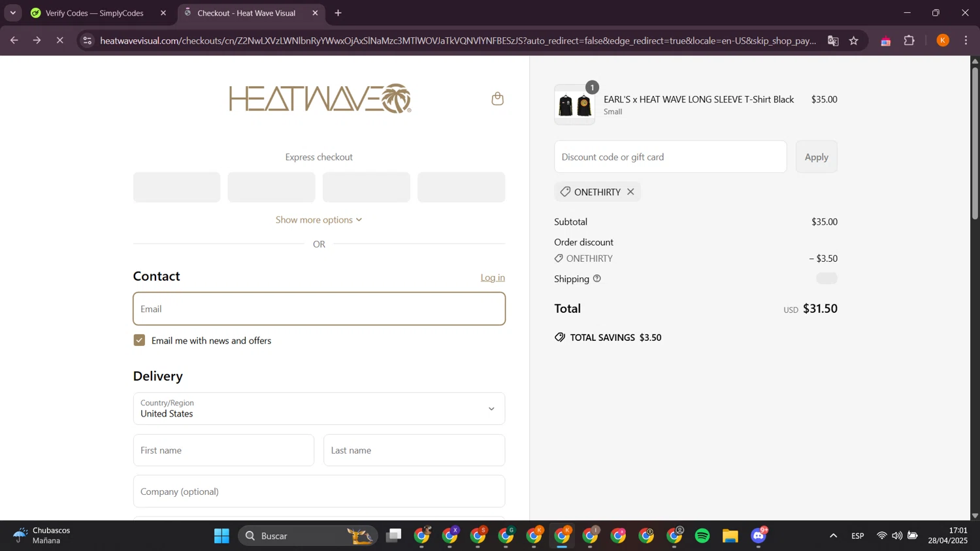The height and width of the screenshot is (551, 980).
Task: Open the battery status tray icon
Action: (913, 536)
